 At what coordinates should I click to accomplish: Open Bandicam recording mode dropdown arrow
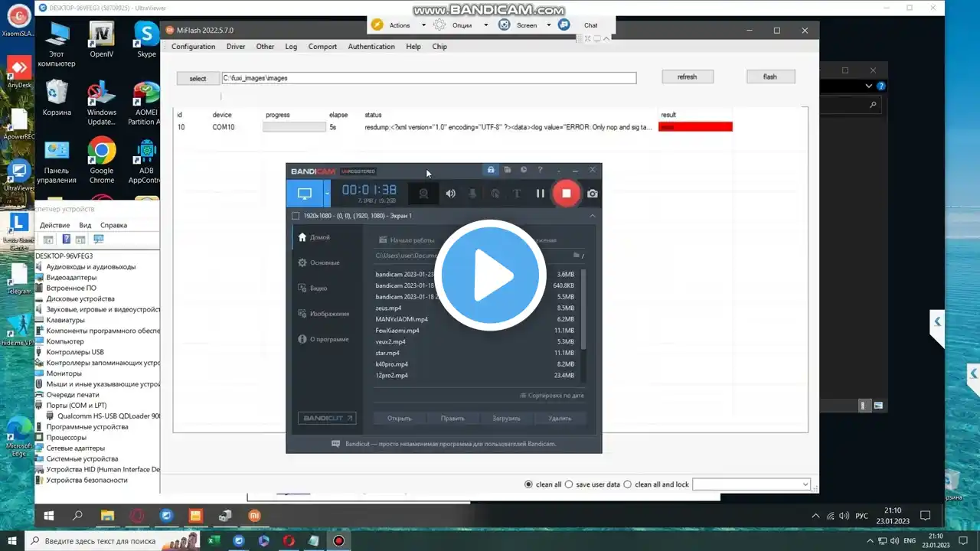coord(327,194)
